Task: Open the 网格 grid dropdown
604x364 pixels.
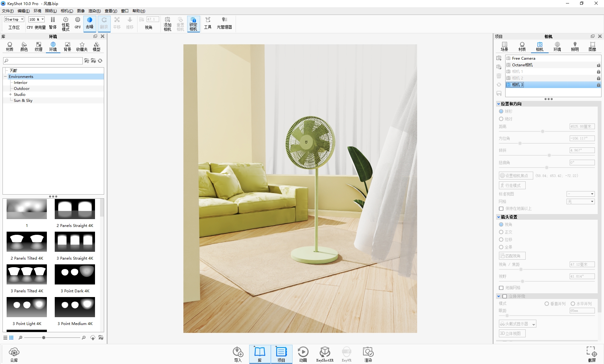Action: click(580, 201)
